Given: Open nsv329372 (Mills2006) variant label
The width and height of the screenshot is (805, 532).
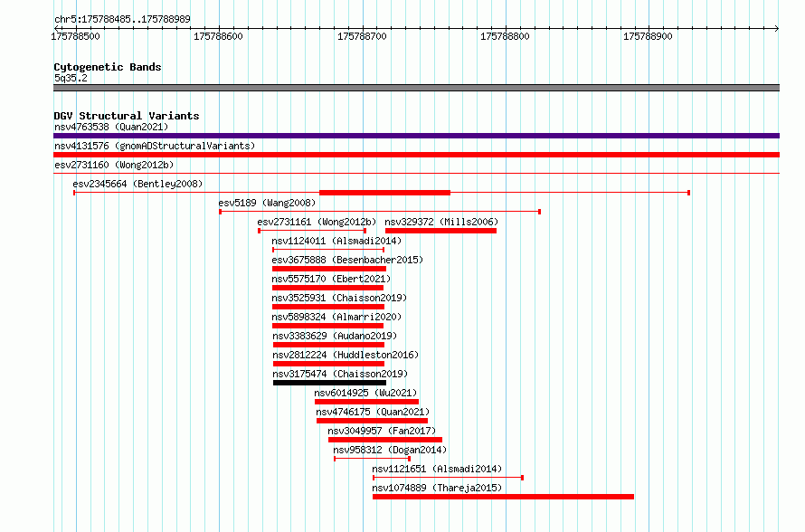Looking at the screenshot, I should click(441, 222).
